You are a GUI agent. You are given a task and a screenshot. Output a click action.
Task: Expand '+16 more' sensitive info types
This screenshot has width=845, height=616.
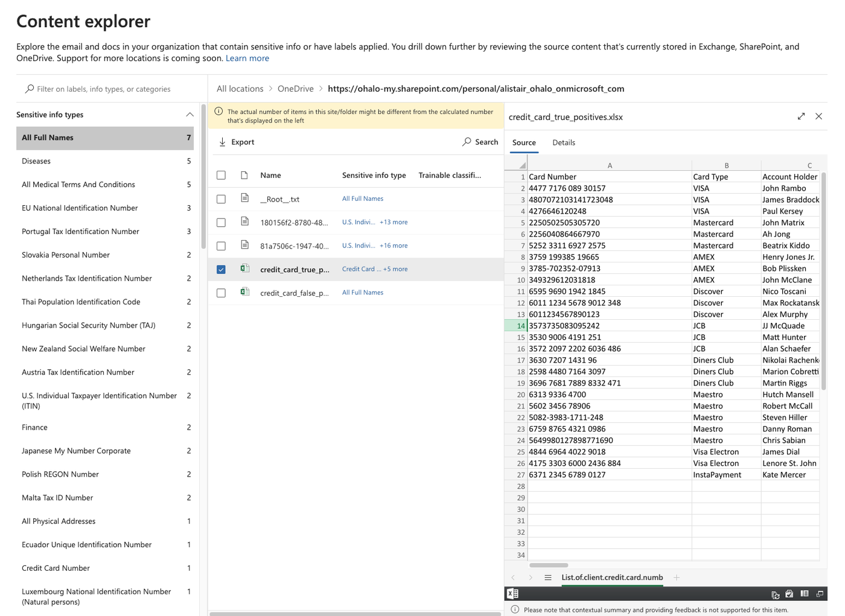[x=394, y=246]
